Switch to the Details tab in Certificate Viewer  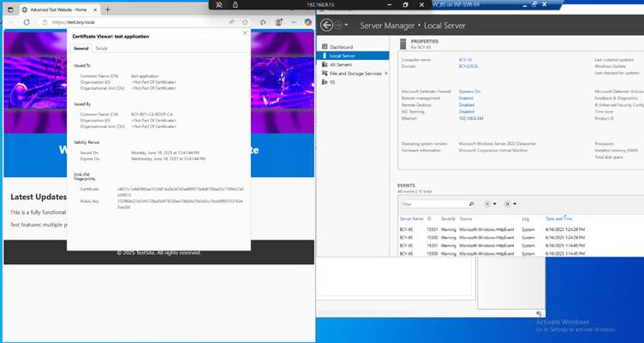[x=101, y=49]
